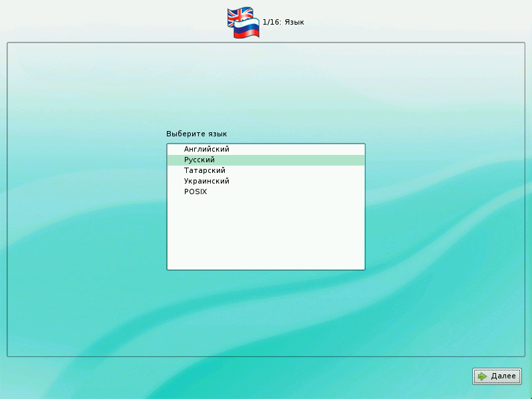
Task: Select the Украинский language entry
Action: coord(206,182)
